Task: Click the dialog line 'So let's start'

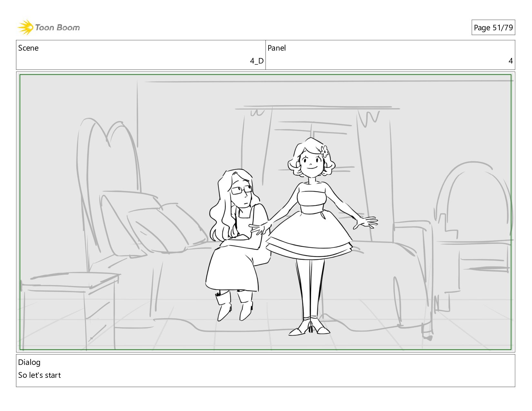Action: click(39, 375)
